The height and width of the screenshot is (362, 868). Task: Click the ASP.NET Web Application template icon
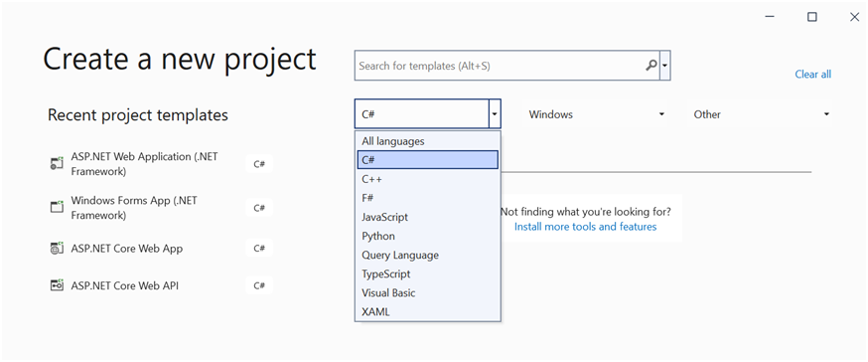click(x=57, y=163)
